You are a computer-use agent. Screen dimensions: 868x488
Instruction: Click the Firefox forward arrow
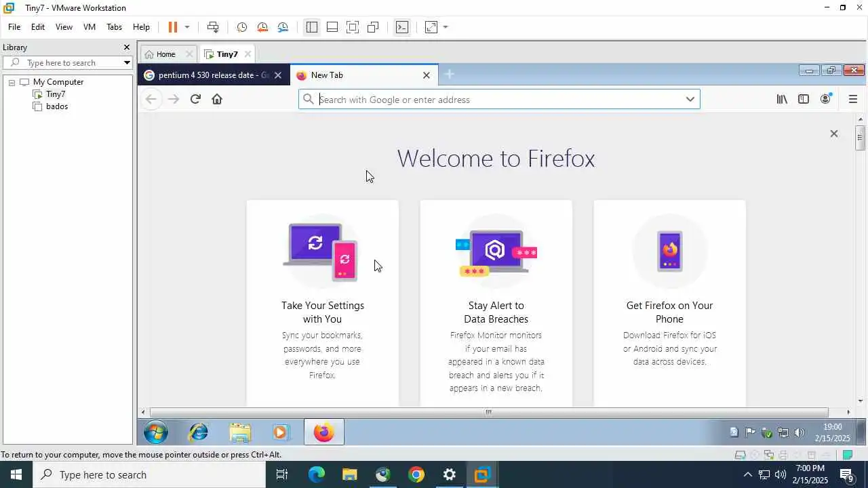pyautogui.click(x=174, y=99)
